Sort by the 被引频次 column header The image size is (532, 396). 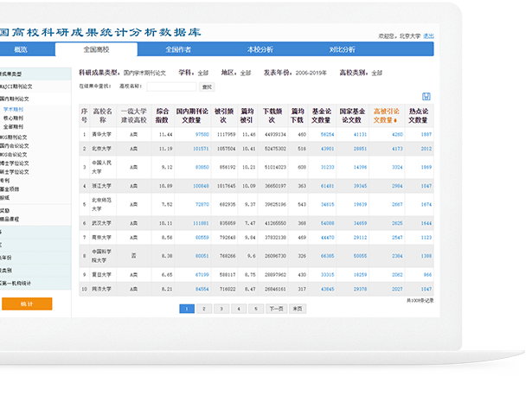click(223, 116)
